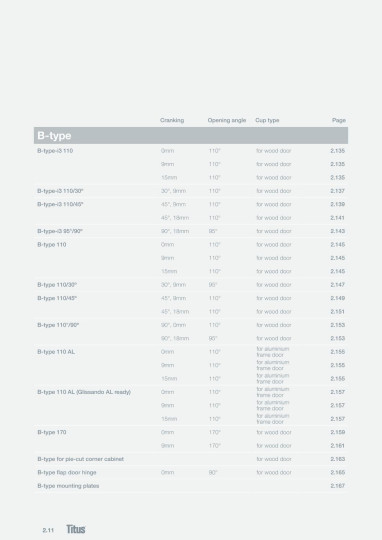Screen dimensions: 382x540
Task: Click the B-type 110 product name
Action: (52, 245)
